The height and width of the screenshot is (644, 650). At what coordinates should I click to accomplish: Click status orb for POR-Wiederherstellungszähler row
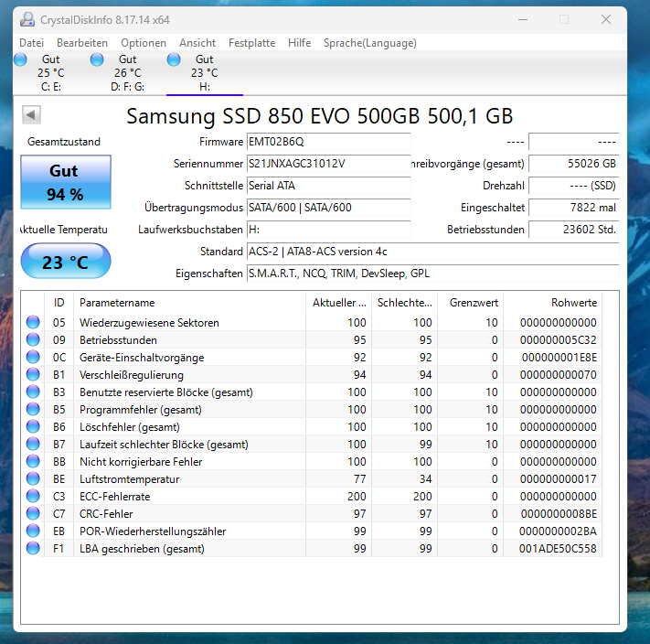33,531
